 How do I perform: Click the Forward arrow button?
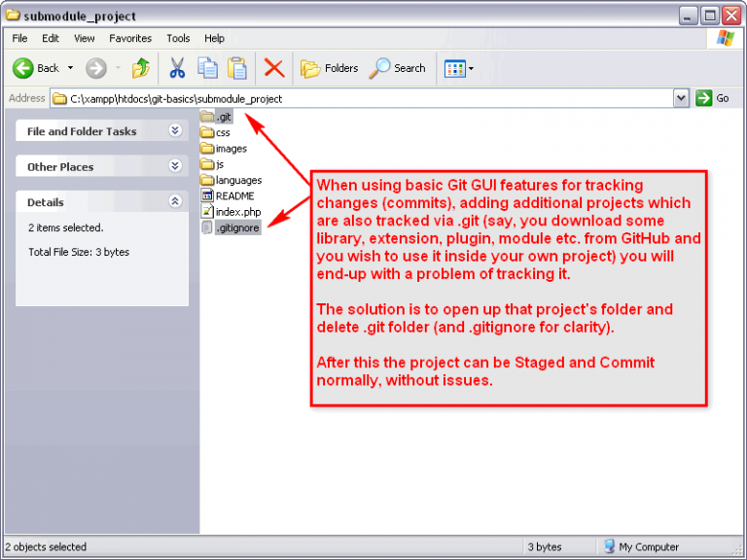(x=95, y=68)
